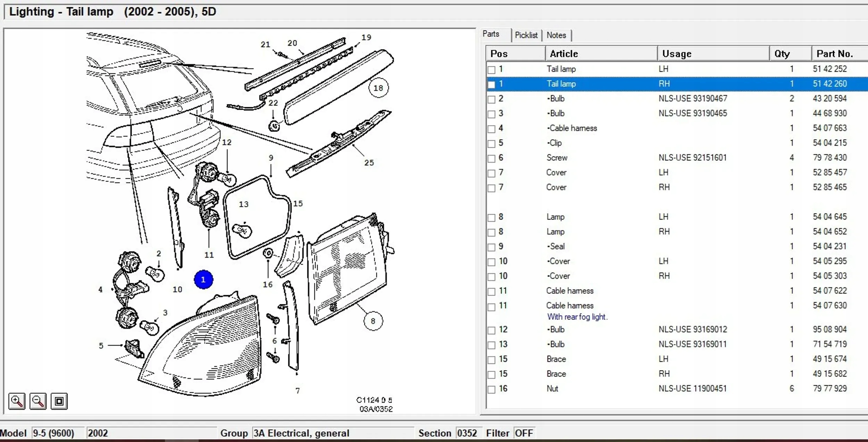Click circled callout 18 in the diagram

(x=378, y=88)
